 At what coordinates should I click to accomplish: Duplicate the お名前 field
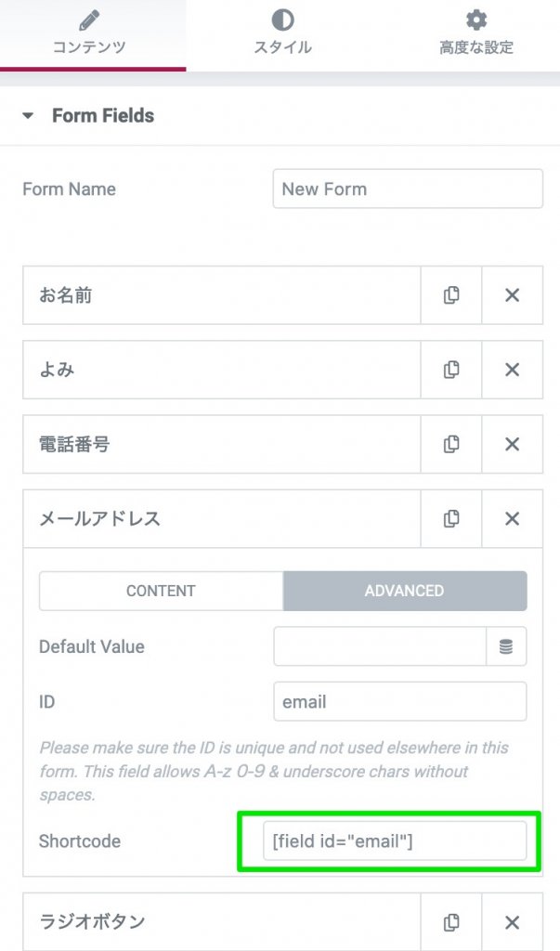pos(451,295)
